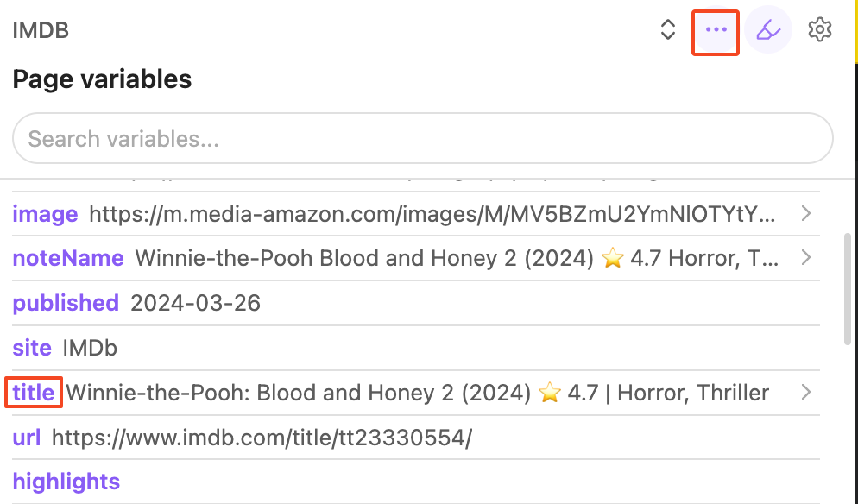Image resolution: width=858 pixels, height=504 pixels.
Task: Click the published date 2024-03-26 value
Action: point(195,303)
